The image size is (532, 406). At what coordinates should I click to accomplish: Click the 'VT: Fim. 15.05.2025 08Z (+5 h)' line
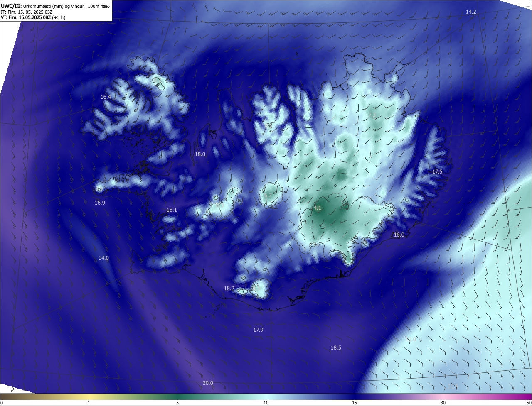point(33,17)
